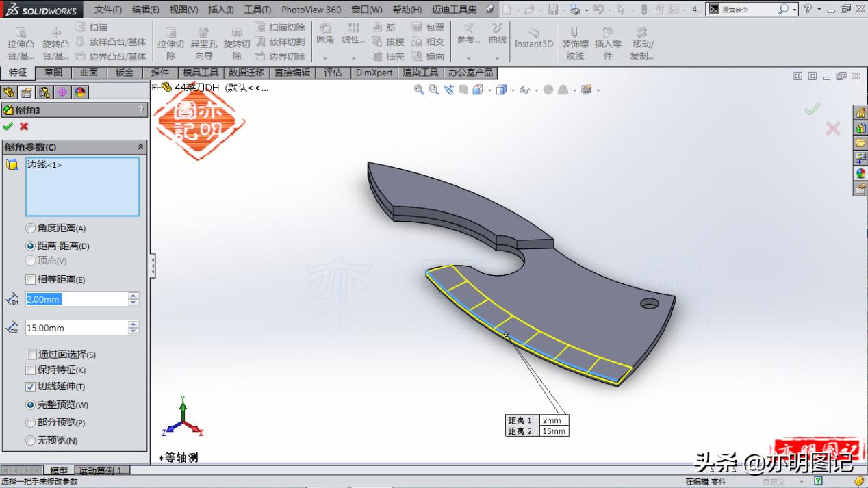Click the 局部放大 zoom icon in the viewport
Image resolution: width=868 pixels, height=488 pixels.
coord(433,90)
